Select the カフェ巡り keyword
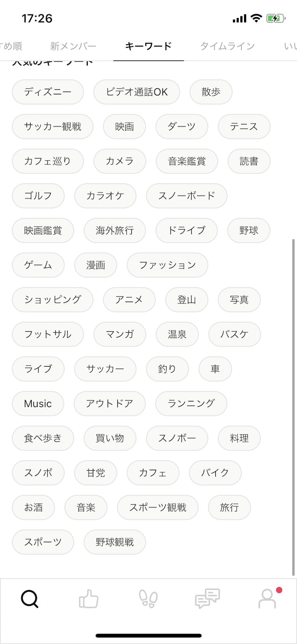This screenshot has height=644, width=297. (47, 161)
